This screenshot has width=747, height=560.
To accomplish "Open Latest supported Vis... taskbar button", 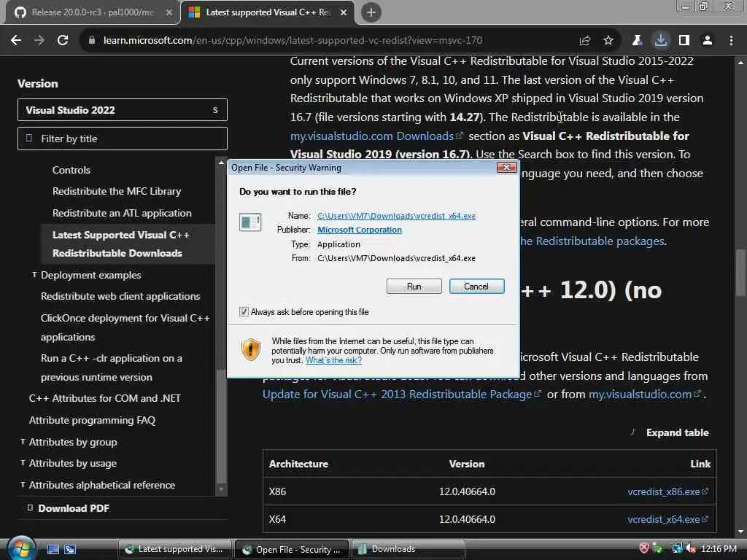I will click(x=174, y=549).
